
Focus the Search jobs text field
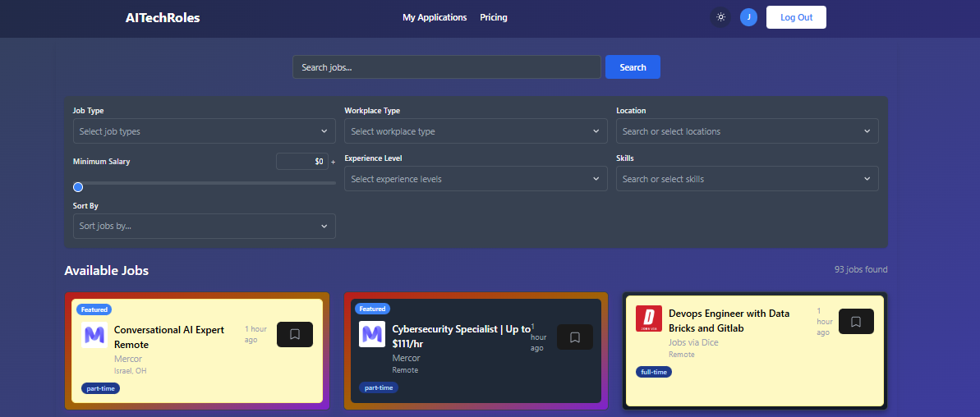point(446,67)
